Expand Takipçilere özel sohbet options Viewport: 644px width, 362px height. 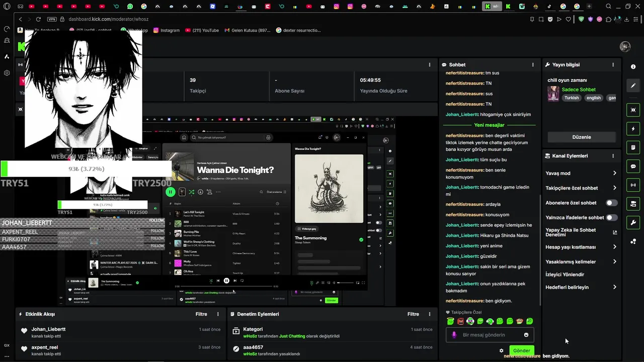(x=614, y=188)
